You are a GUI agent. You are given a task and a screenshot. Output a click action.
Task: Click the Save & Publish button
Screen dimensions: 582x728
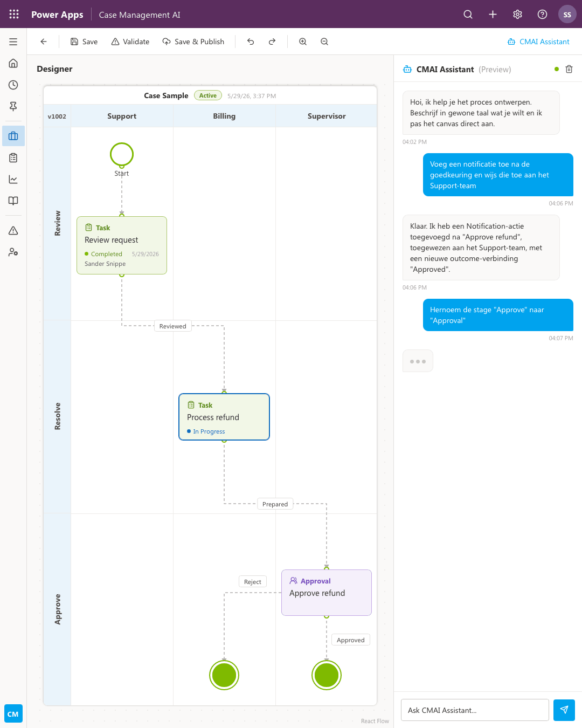point(193,42)
